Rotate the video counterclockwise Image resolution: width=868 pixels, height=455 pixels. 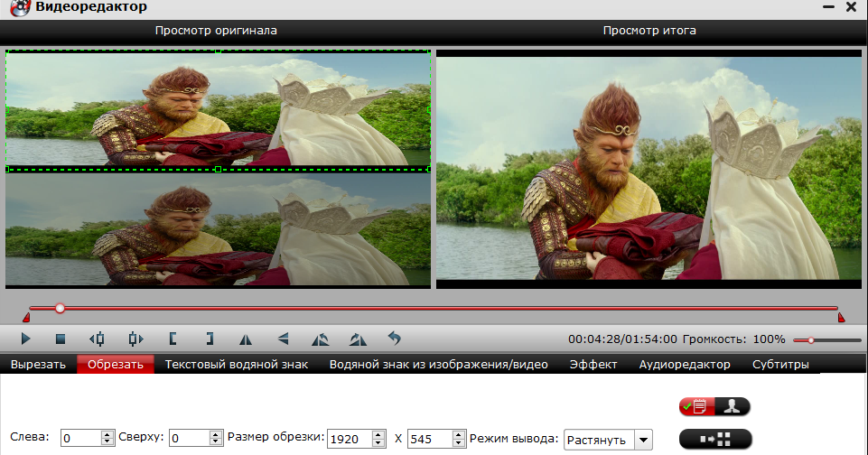point(320,339)
